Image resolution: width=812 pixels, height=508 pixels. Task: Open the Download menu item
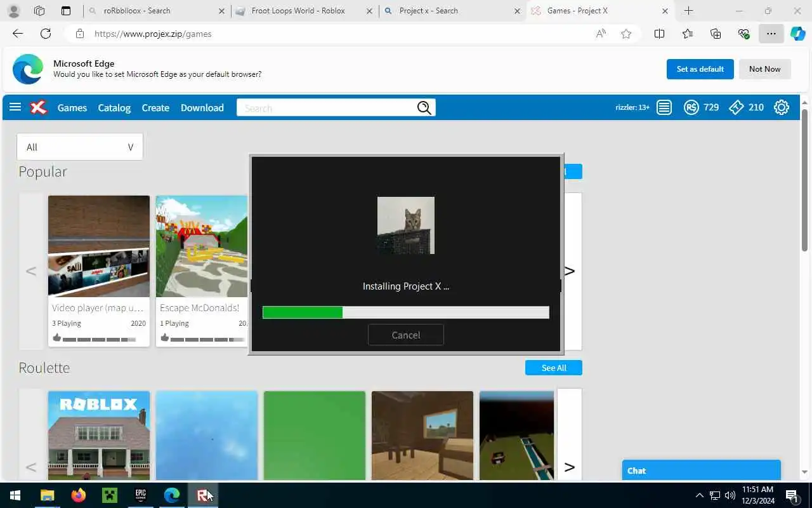pos(202,108)
